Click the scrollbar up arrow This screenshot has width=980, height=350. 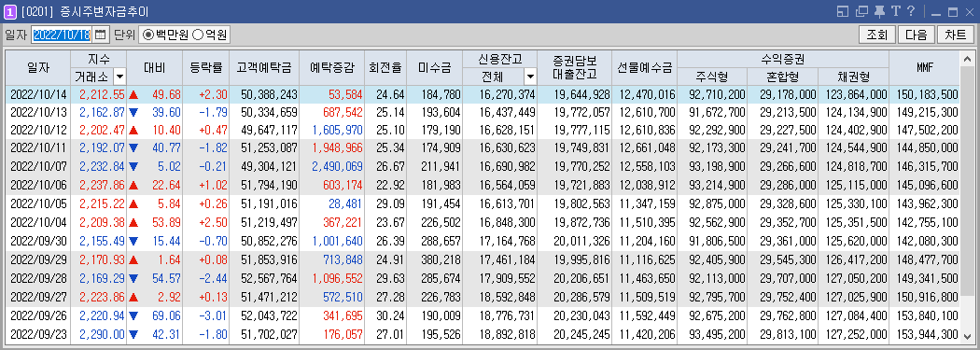968,59
